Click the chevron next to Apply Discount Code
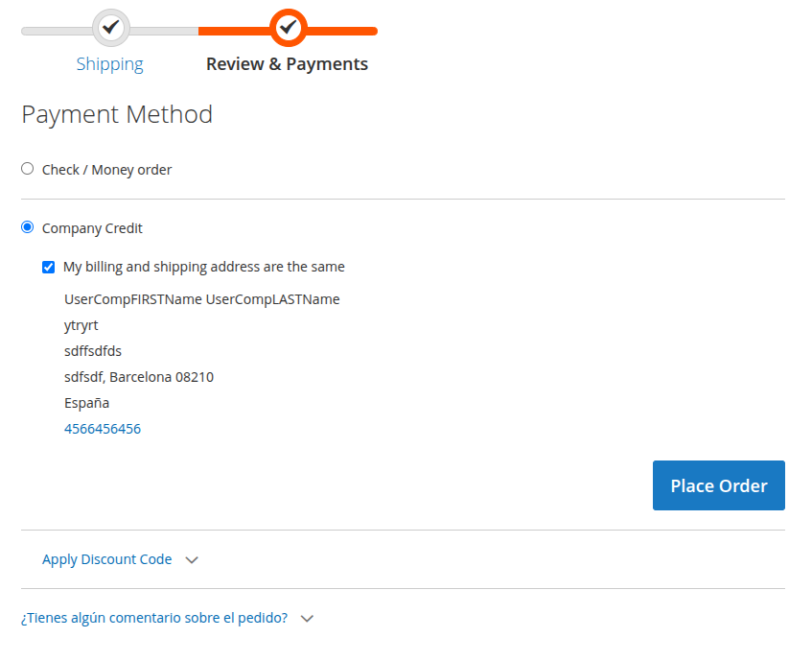Screen dimensions: 812x661 click(x=192, y=559)
